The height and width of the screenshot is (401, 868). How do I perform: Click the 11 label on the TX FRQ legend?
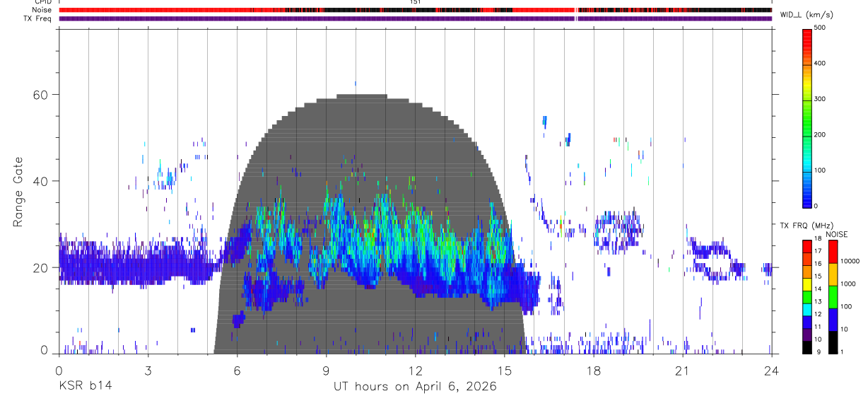click(817, 327)
